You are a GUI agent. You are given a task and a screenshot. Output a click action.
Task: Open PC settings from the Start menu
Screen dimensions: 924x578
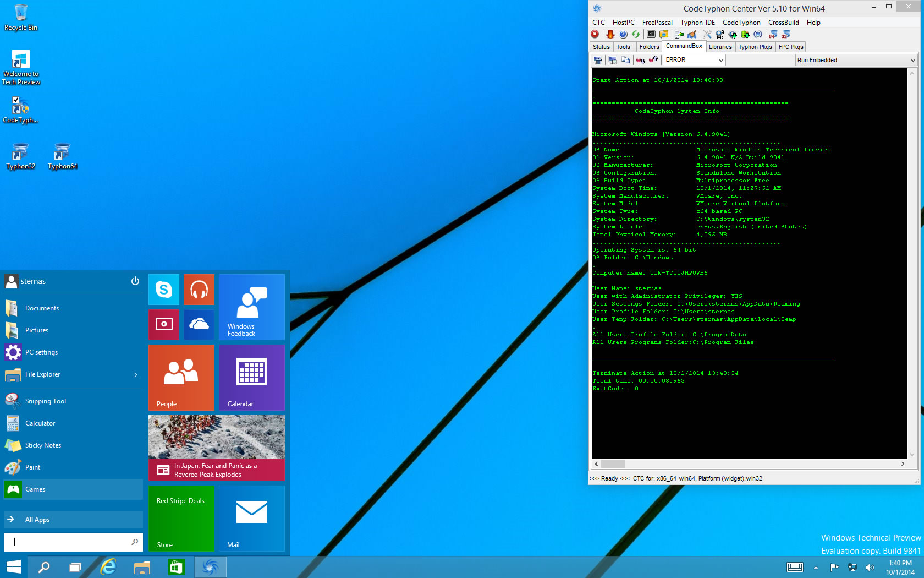click(x=74, y=352)
